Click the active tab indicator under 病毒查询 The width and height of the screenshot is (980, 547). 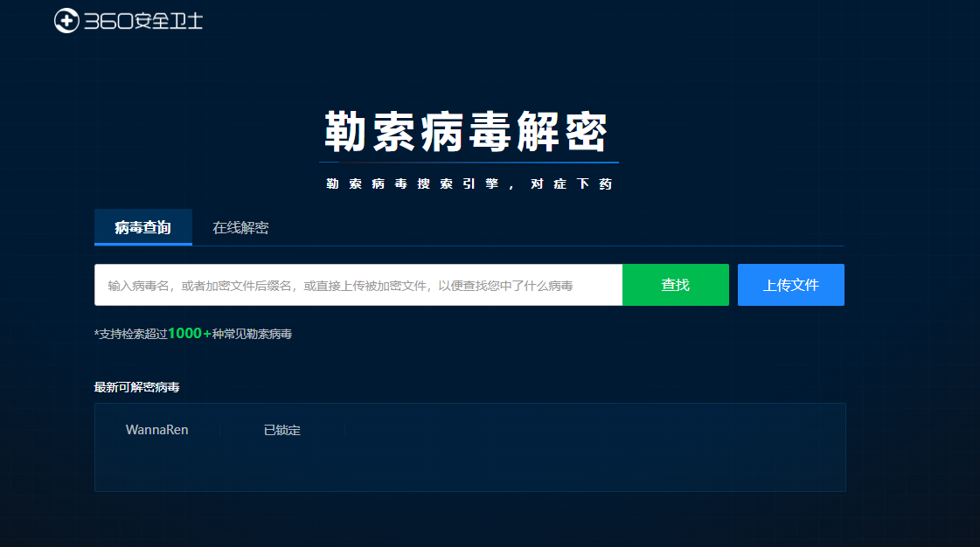point(142,246)
